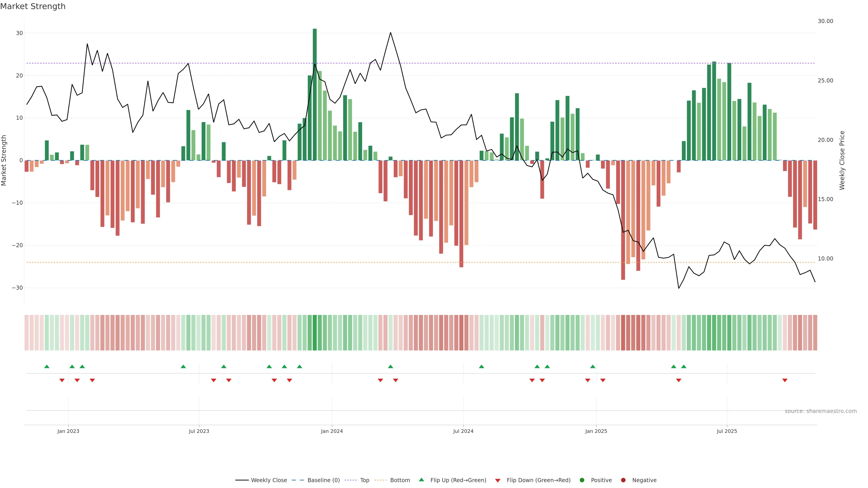Click the red Flip Down legend triangle
Image resolution: width=868 pixels, height=488 pixels.
(x=498, y=480)
